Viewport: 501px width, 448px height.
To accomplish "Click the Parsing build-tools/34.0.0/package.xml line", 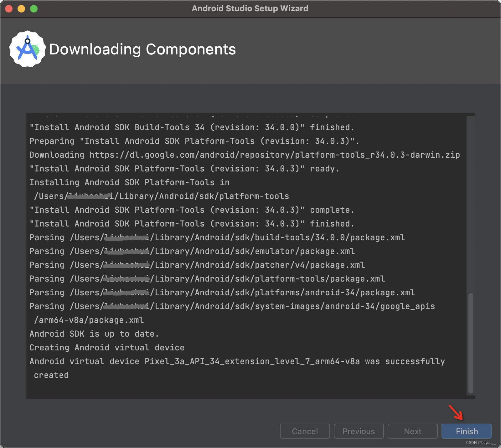I will [x=217, y=237].
